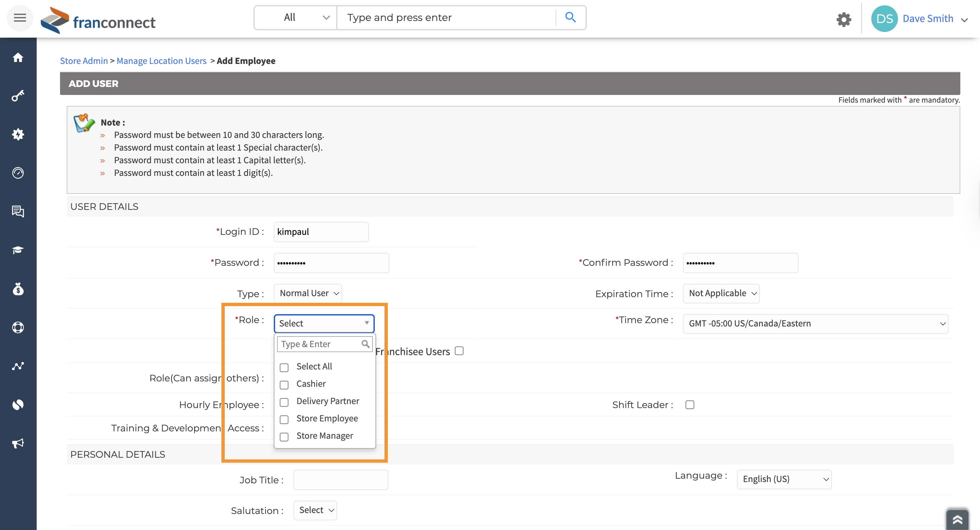Open the hamburger menu icon

[x=20, y=18]
